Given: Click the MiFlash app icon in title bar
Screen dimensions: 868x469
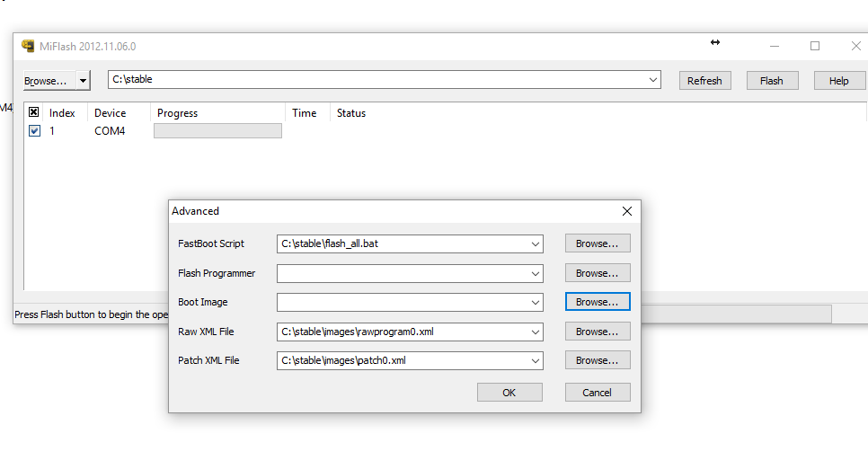Looking at the screenshot, I should click(28, 47).
